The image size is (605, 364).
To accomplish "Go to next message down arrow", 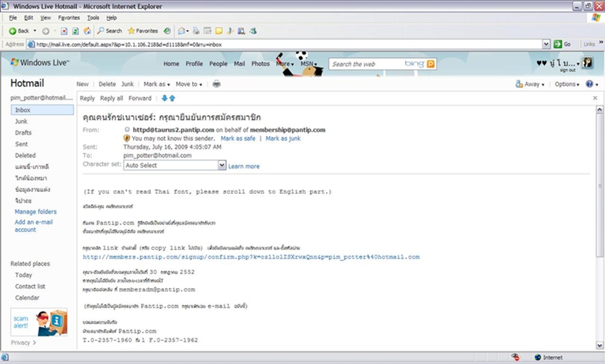I will click(164, 98).
